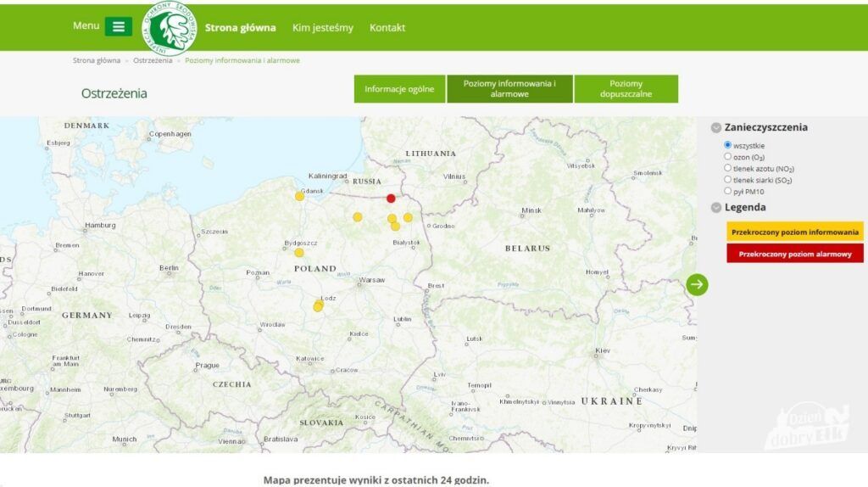Viewport: 868px width, 487px height.
Task: Click the yellow marker near Gdansk
Action: click(x=299, y=196)
